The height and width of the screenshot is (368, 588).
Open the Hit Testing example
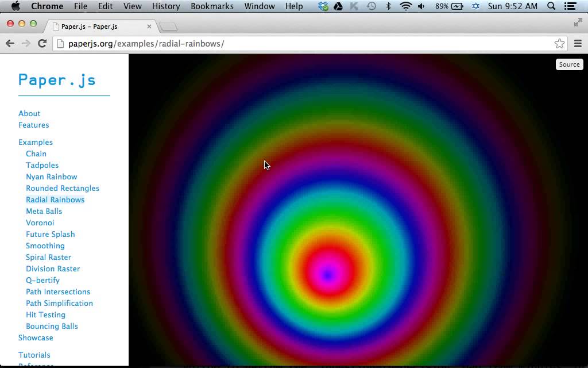point(46,315)
